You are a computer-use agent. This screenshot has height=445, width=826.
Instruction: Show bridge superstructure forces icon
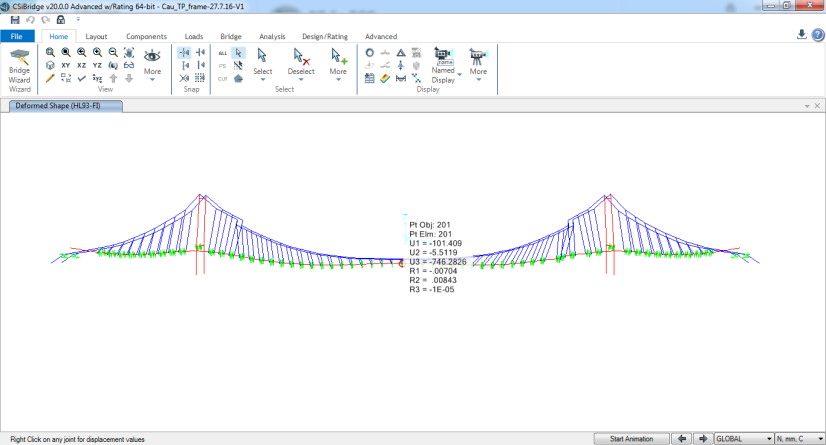coord(401,78)
